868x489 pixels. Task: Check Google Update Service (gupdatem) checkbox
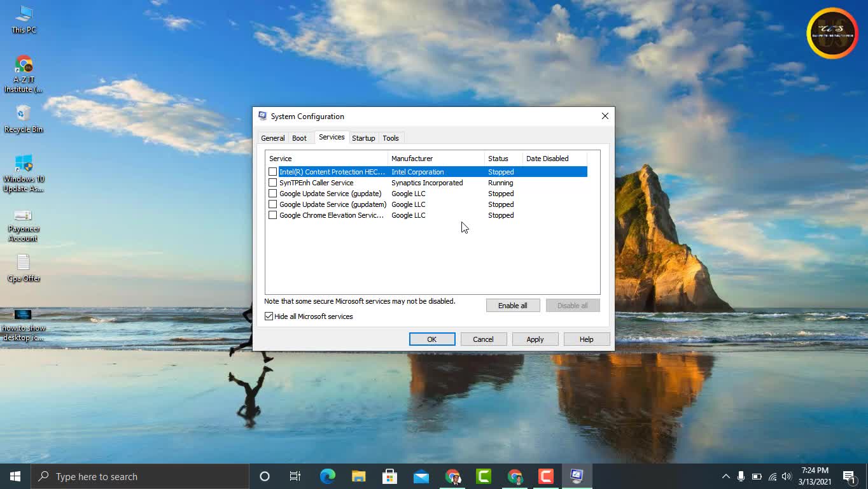point(272,204)
